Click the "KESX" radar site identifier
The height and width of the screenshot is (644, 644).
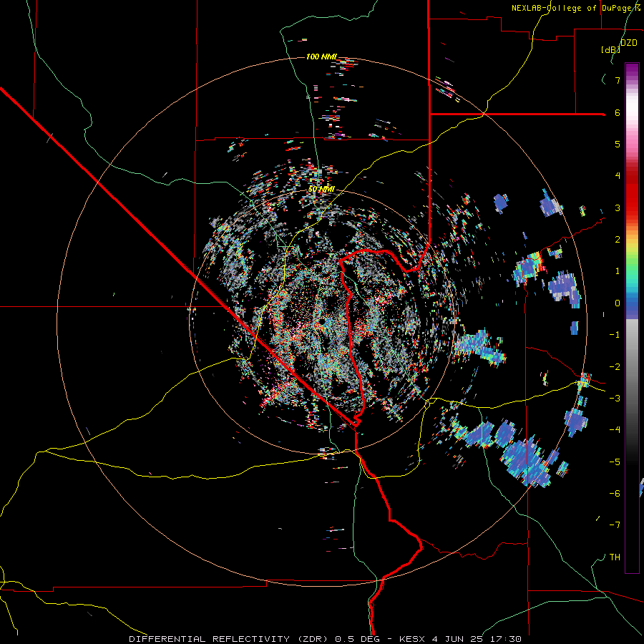pyautogui.click(x=413, y=639)
